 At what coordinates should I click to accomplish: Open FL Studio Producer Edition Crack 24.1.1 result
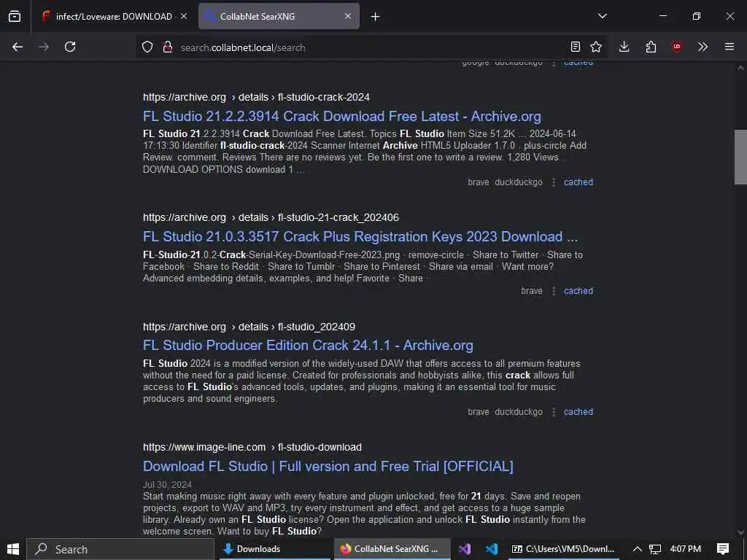(x=309, y=345)
